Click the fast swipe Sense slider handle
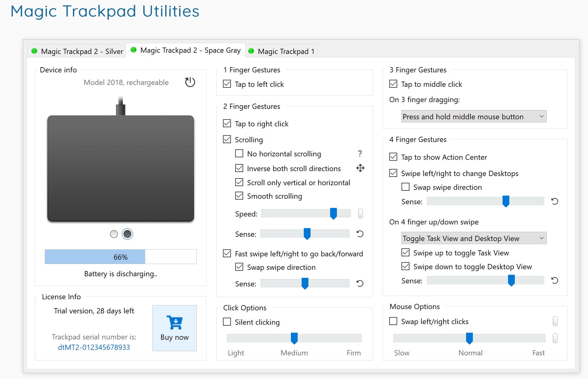Screen dimensions: 588x379 click(x=305, y=283)
